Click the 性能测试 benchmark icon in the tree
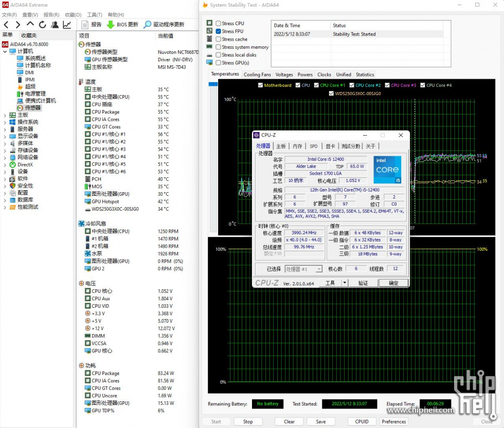Screen dimensions: 504x428 click(x=12, y=207)
